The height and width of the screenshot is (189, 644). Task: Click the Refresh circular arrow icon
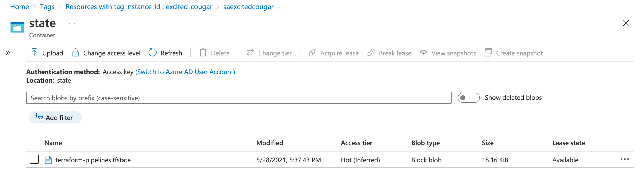click(153, 53)
